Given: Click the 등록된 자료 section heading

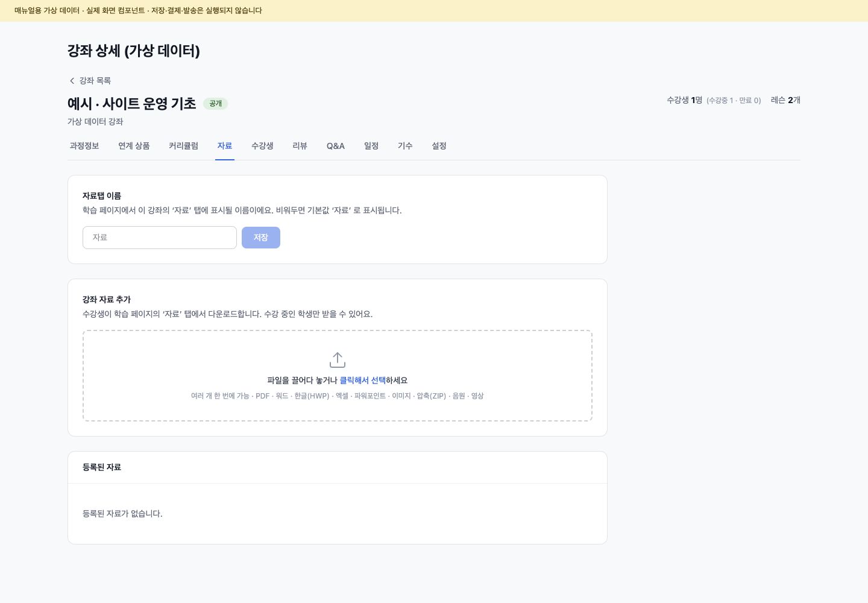Looking at the screenshot, I should [102, 467].
